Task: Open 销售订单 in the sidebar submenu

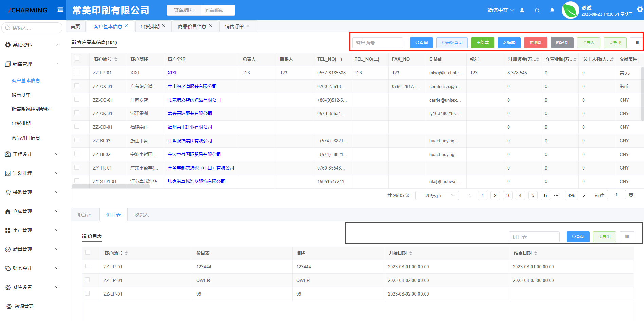Action: click(x=21, y=95)
